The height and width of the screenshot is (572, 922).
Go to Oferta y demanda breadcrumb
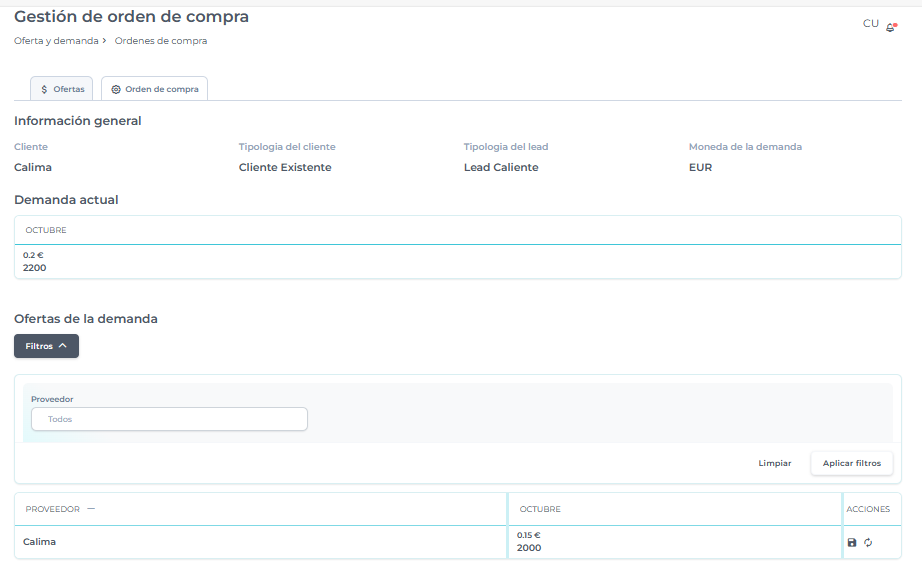click(x=56, y=41)
